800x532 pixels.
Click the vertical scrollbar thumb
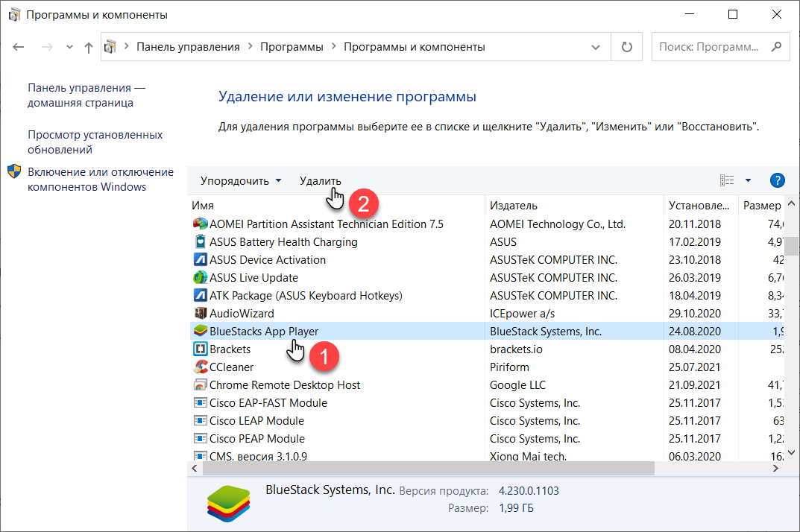(x=792, y=245)
